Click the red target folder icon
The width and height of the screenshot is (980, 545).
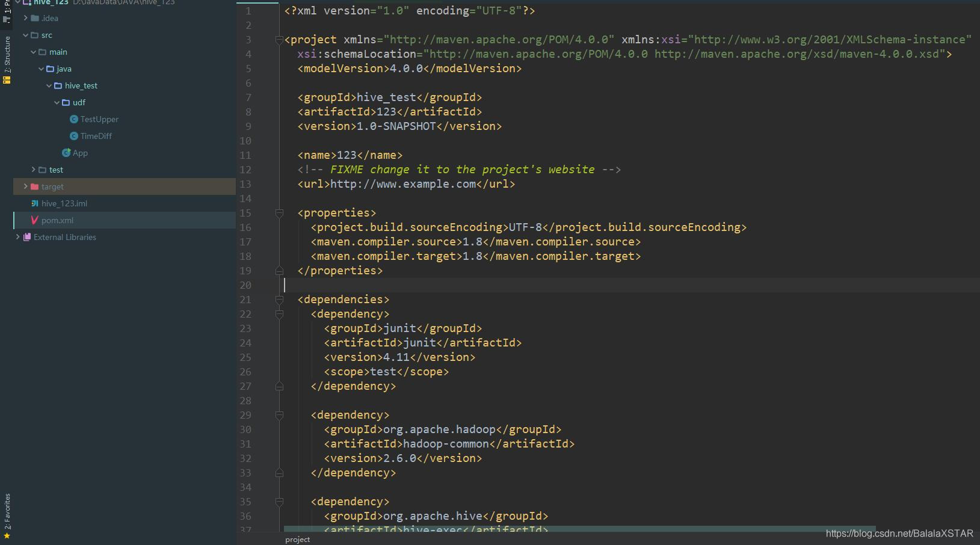35,186
